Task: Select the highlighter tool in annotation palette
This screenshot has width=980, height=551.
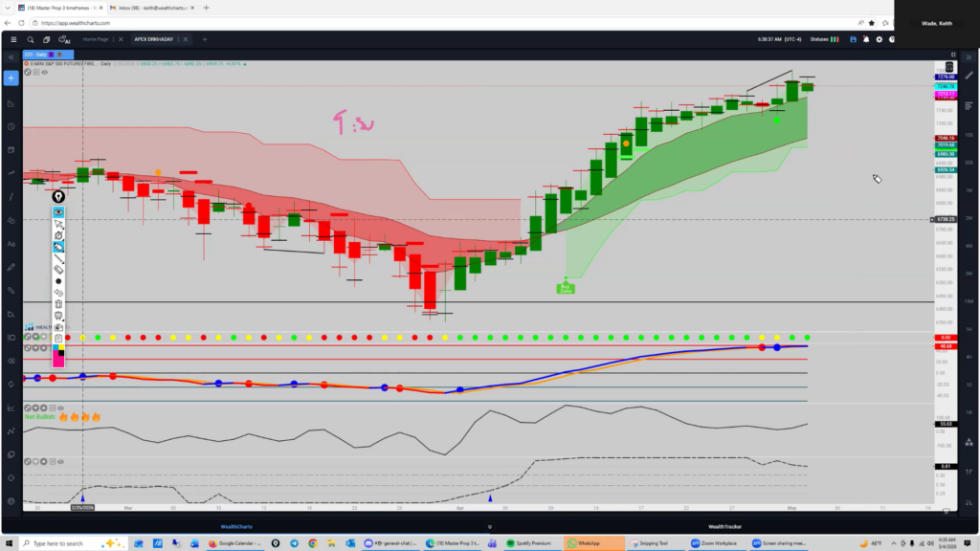Action: 58,248
